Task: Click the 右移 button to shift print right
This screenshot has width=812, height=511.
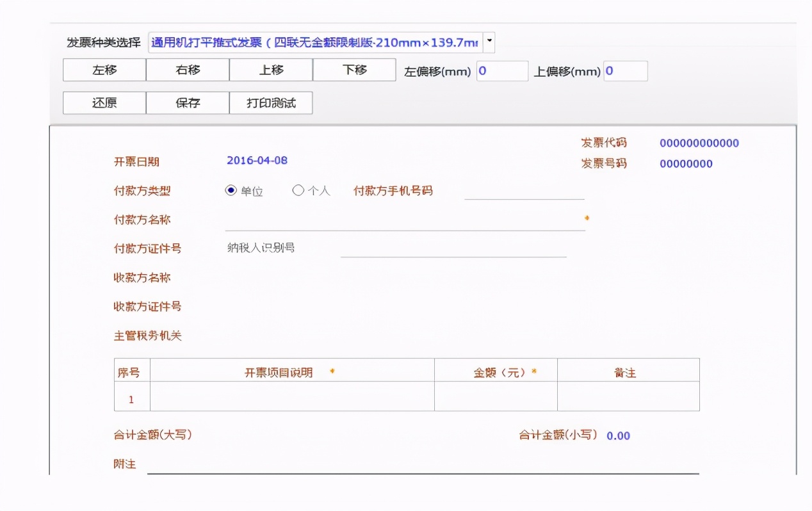Action: [x=187, y=70]
